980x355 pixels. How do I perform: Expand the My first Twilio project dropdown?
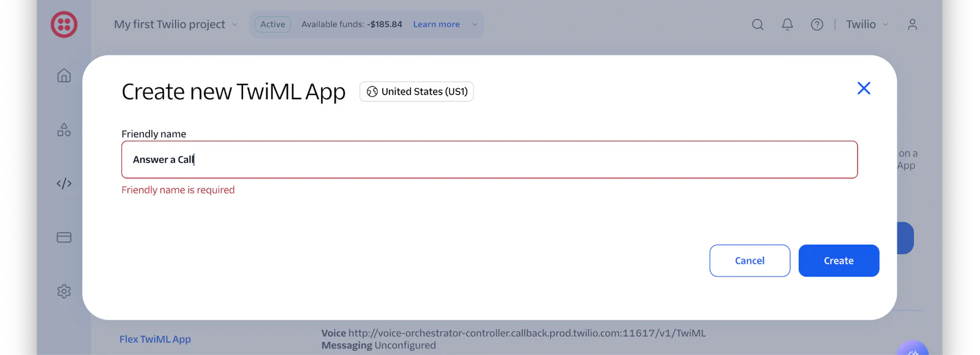pos(176,24)
